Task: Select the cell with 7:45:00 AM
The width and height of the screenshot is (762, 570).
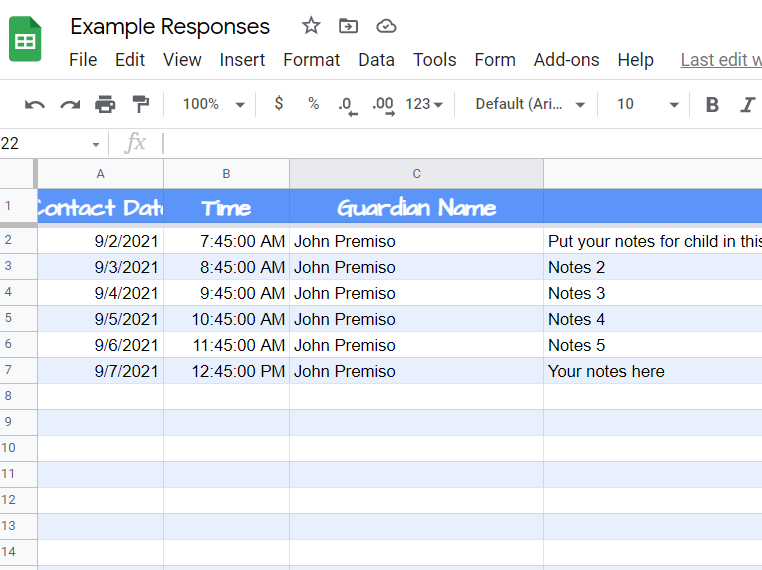Action: click(x=226, y=241)
